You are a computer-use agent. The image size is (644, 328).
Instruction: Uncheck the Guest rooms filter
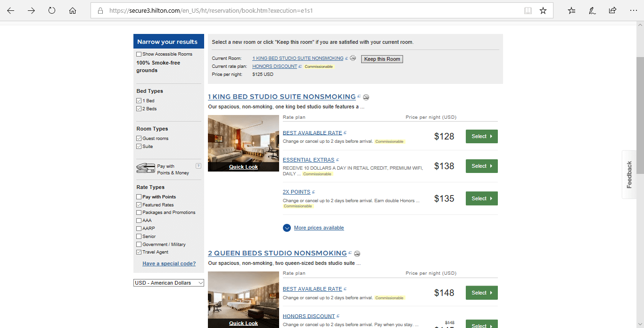[139, 139]
